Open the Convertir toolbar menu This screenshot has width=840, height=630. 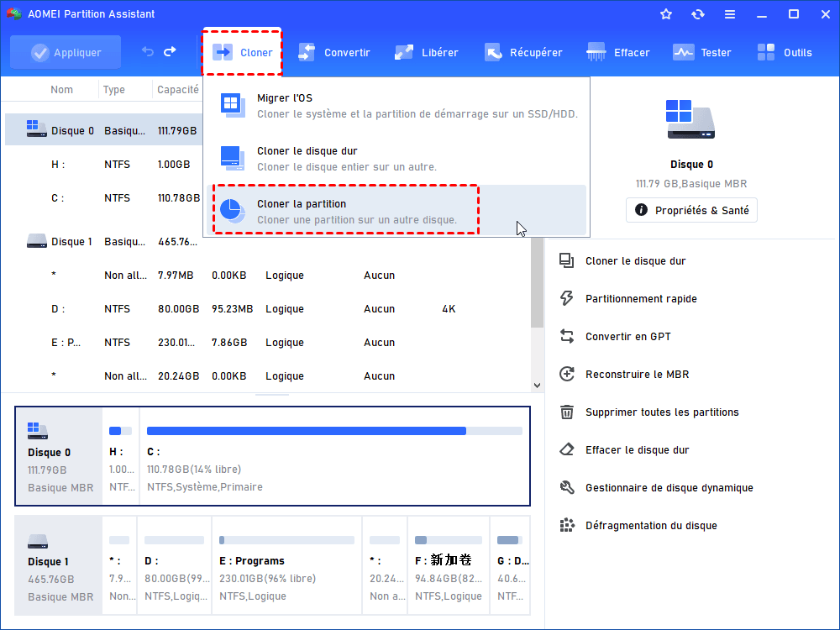click(x=334, y=52)
